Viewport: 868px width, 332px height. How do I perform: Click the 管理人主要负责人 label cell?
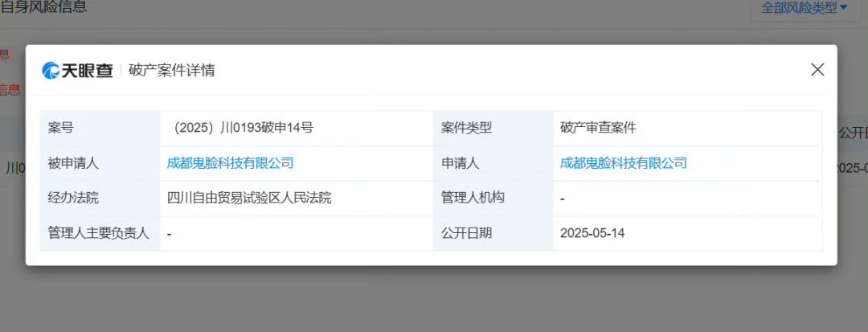click(100, 233)
